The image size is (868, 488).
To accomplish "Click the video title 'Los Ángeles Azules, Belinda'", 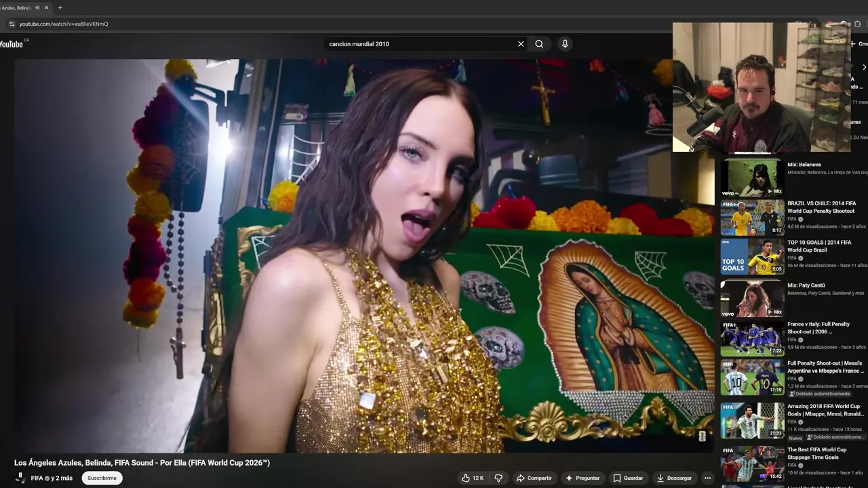I will pos(142,463).
